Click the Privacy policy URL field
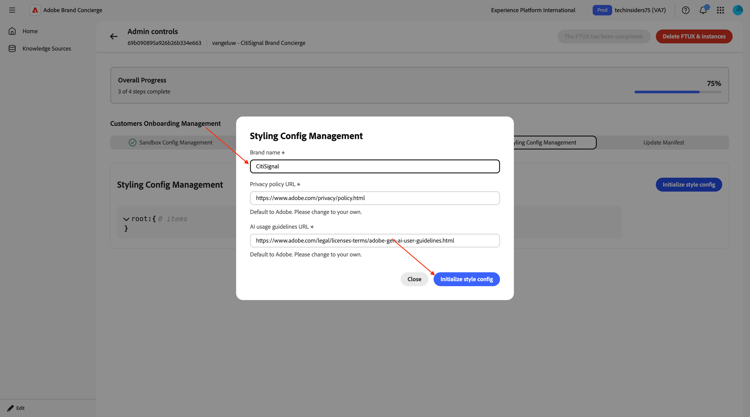 tap(375, 198)
